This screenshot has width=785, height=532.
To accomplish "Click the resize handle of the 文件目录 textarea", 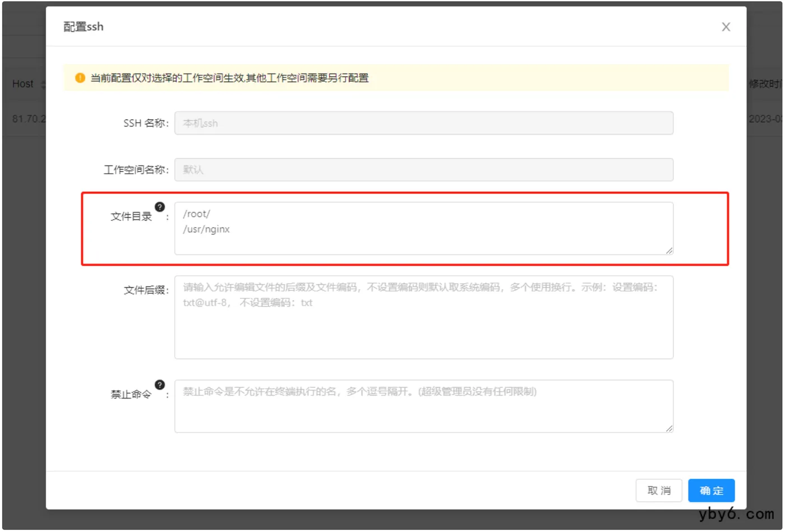I will 669,251.
